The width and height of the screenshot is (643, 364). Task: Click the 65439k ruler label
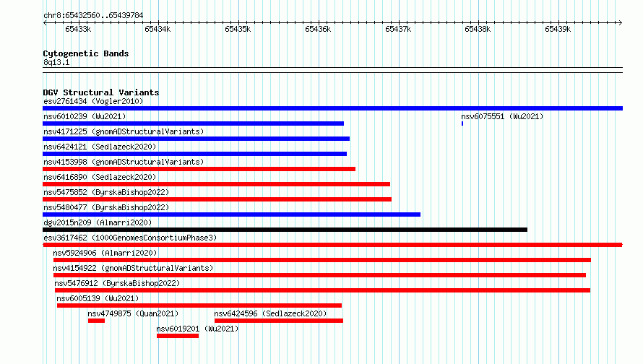(558, 29)
